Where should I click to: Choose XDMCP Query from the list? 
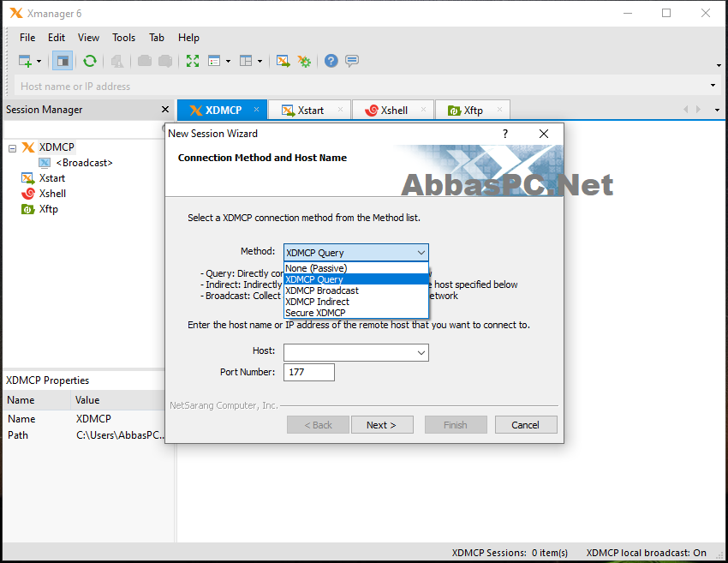click(x=356, y=279)
